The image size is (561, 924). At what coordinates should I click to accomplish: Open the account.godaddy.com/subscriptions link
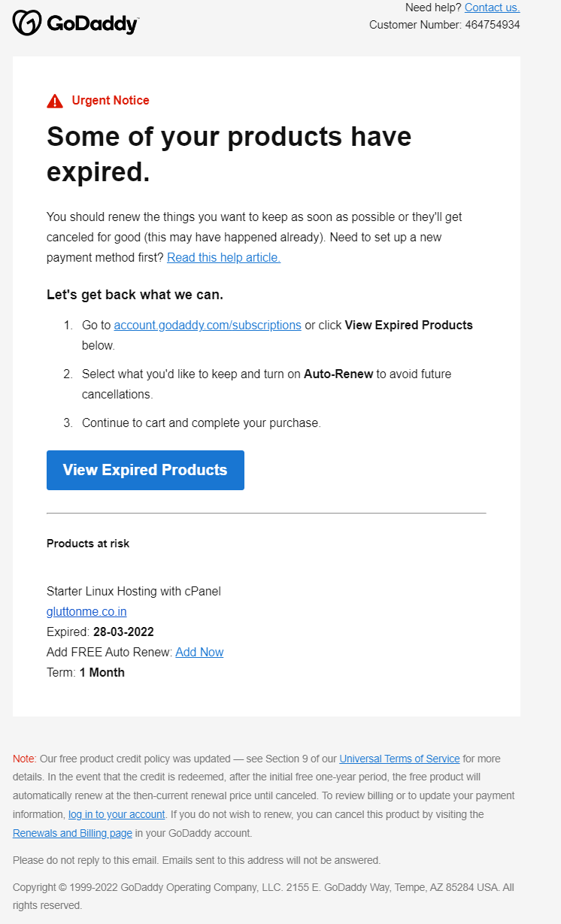point(207,325)
